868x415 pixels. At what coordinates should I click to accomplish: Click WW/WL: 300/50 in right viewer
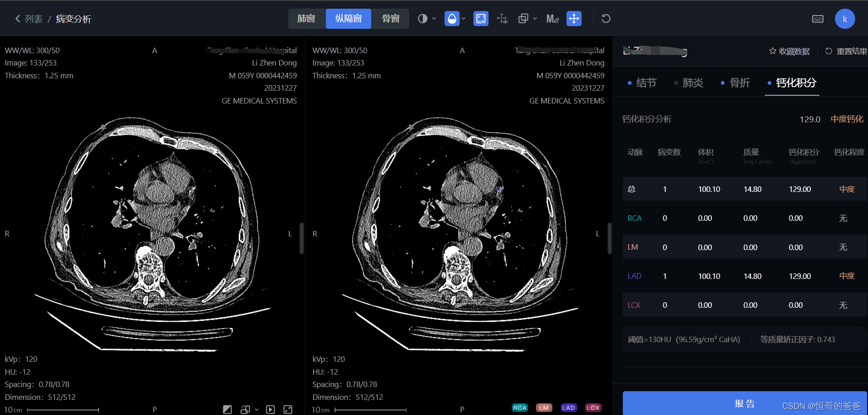click(x=340, y=50)
